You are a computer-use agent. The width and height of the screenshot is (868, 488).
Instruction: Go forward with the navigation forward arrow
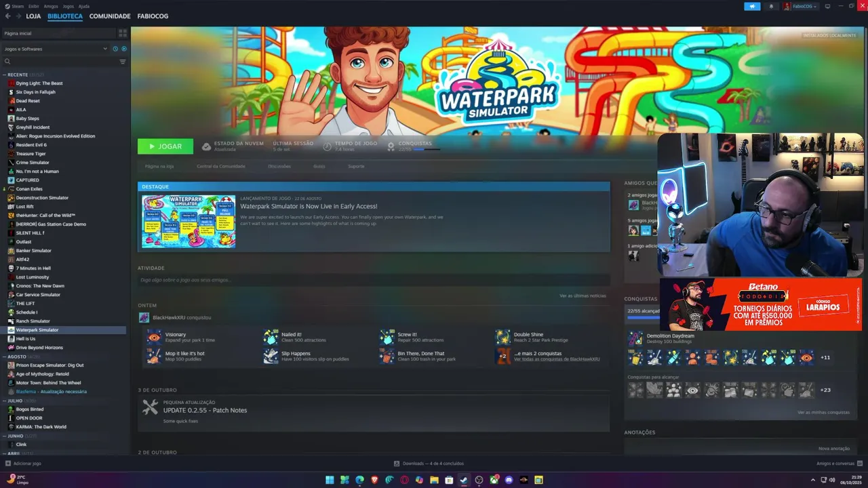[x=18, y=16]
